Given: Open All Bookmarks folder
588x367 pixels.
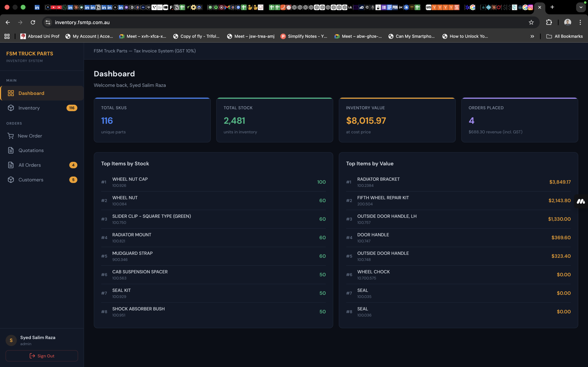Looking at the screenshot, I should (x=564, y=36).
